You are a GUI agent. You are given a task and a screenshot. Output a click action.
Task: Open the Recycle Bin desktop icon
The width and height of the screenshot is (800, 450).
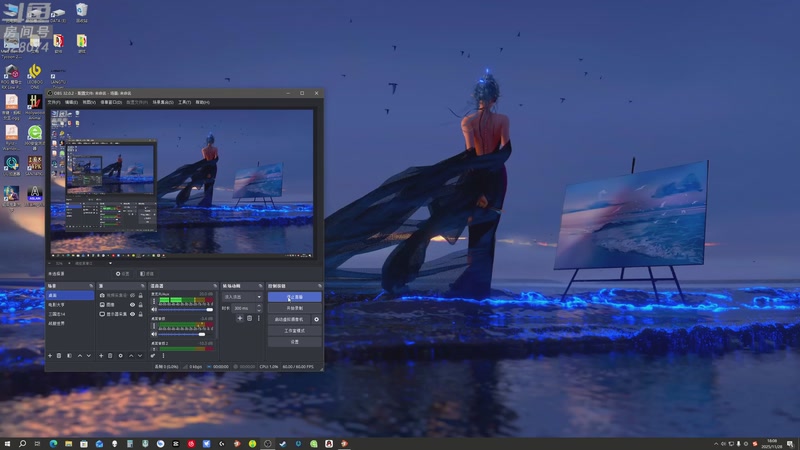[x=82, y=13]
